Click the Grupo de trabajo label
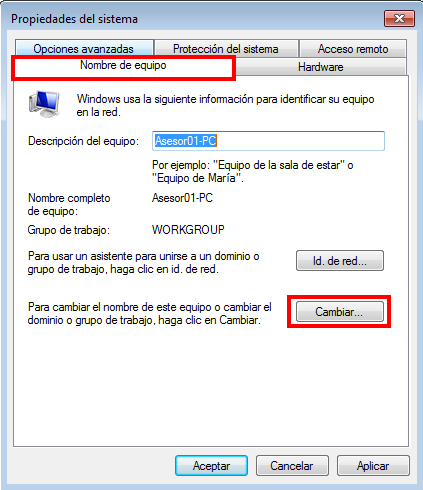This screenshot has width=423, height=490. coord(69,230)
